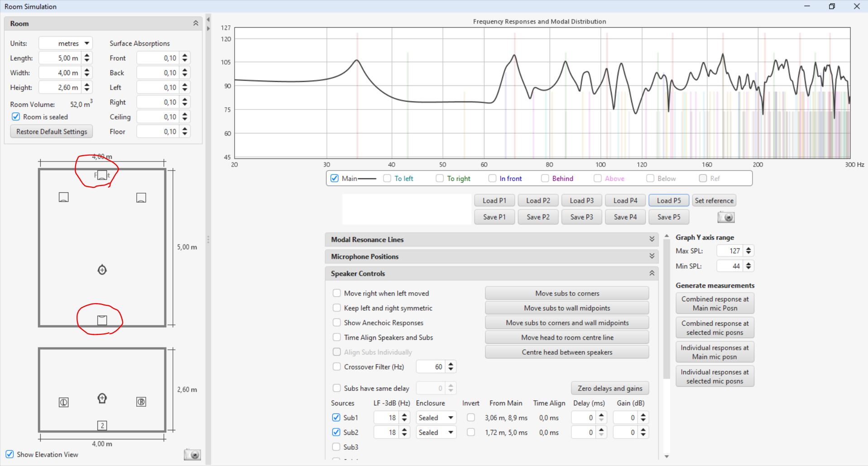Select the head icon in the elevation view
The image size is (868, 466).
pyautogui.click(x=102, y=398)
